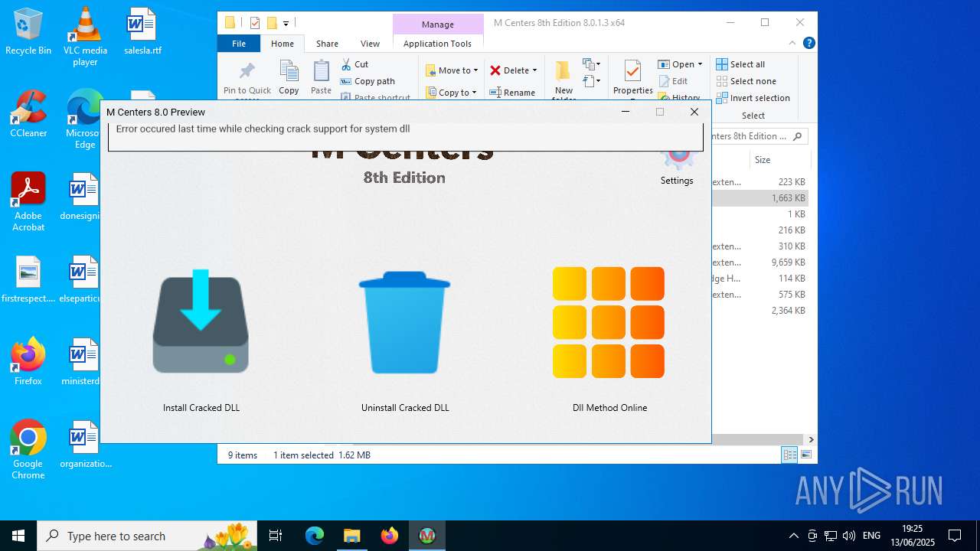Click the Manage contextual tab

438,24
